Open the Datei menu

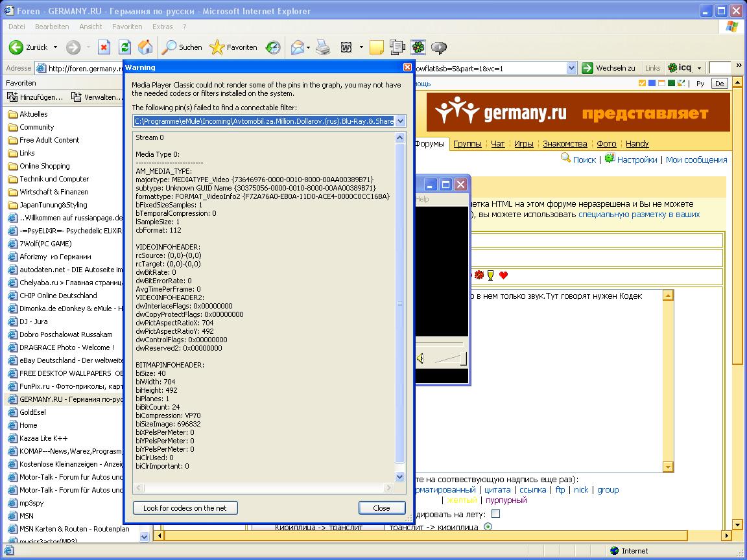point(17,27)
